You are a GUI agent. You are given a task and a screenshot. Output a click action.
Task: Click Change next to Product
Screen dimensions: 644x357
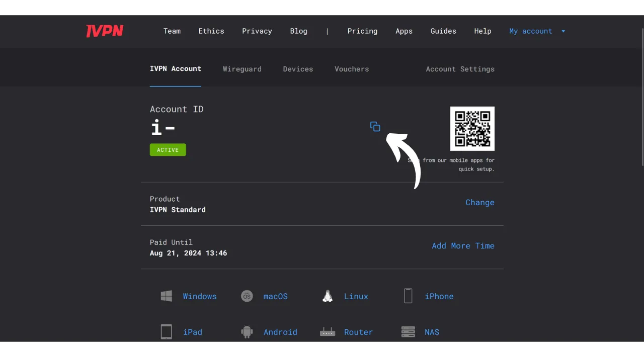pyautogui.click(x=480, y=203)
